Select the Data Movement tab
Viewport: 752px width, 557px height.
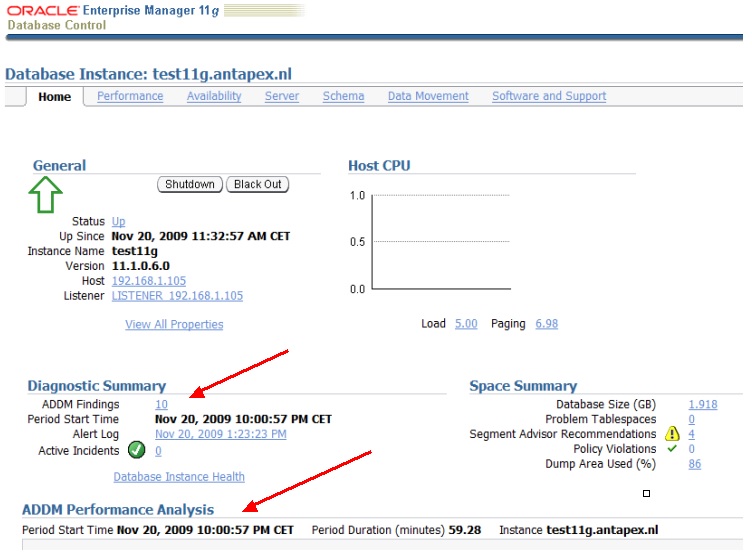tap(428, 96)
